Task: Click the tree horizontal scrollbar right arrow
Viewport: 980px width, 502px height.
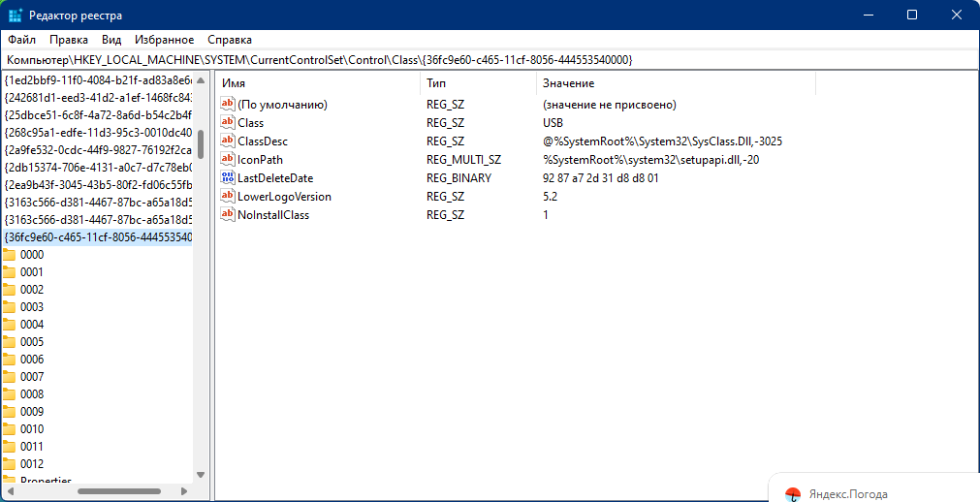Action: pos(185,491)
